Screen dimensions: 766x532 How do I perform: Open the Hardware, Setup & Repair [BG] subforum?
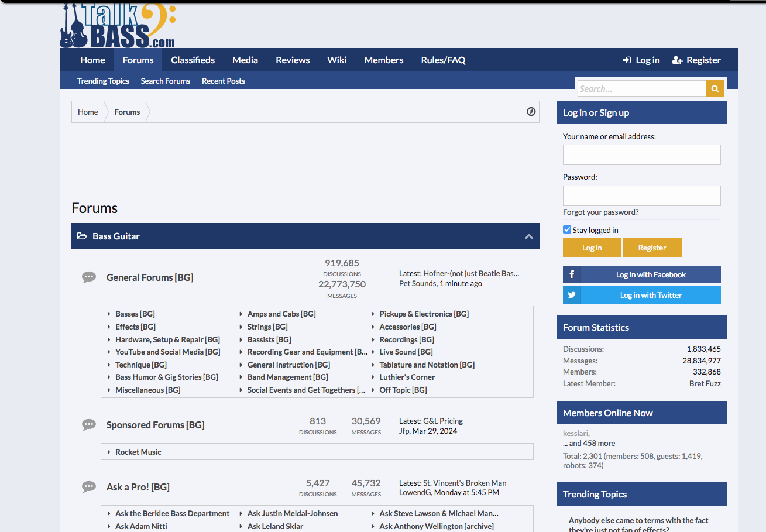point(167,339)
